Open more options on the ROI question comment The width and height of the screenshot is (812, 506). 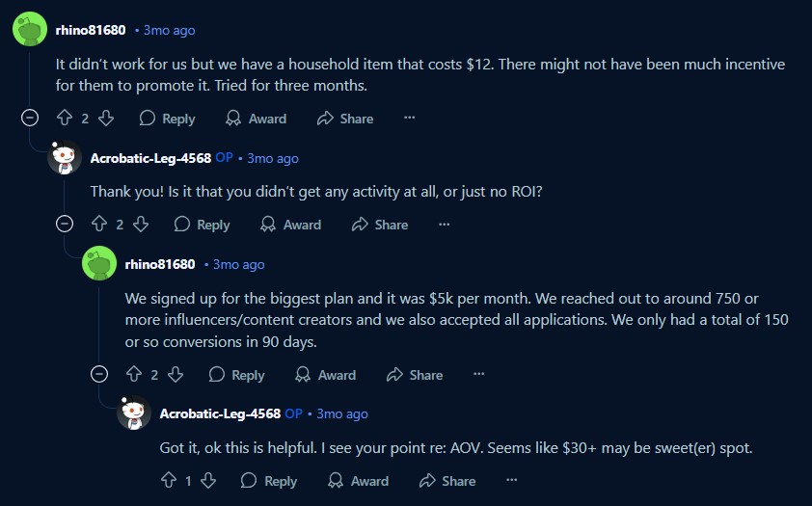pyautogui.click(x=444, y=225)
